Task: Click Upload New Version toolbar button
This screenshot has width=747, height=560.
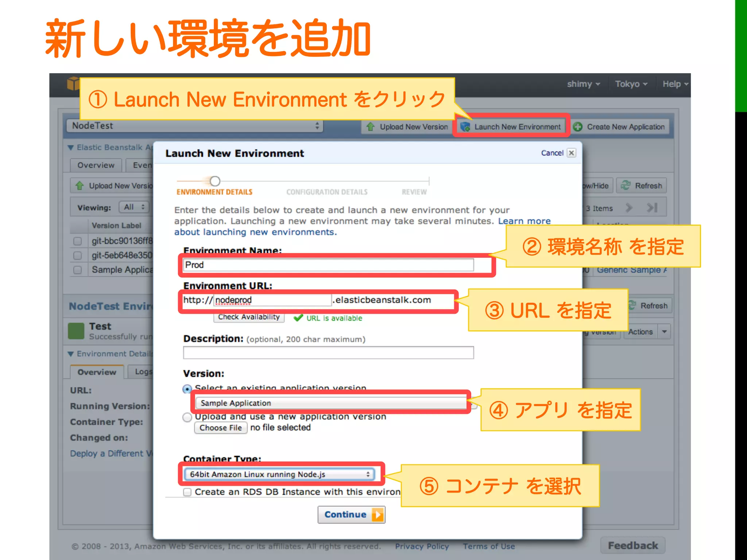Action: click(407, 127)
